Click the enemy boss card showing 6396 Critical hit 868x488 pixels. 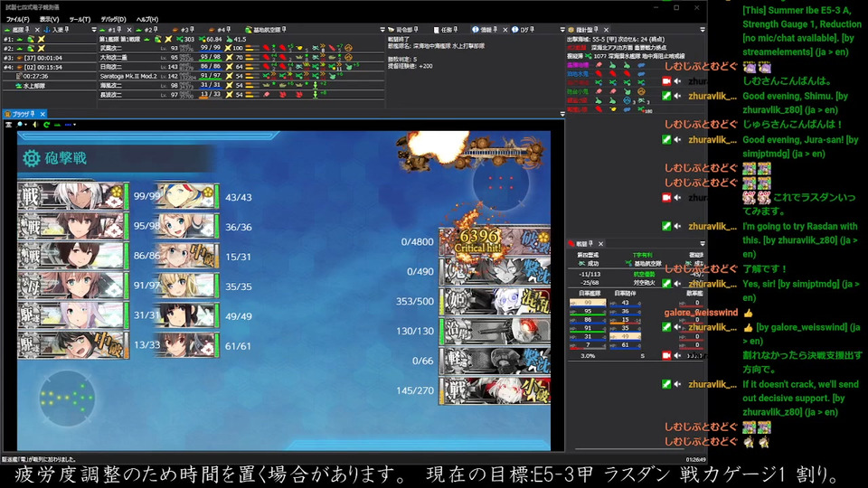(495, 242)
